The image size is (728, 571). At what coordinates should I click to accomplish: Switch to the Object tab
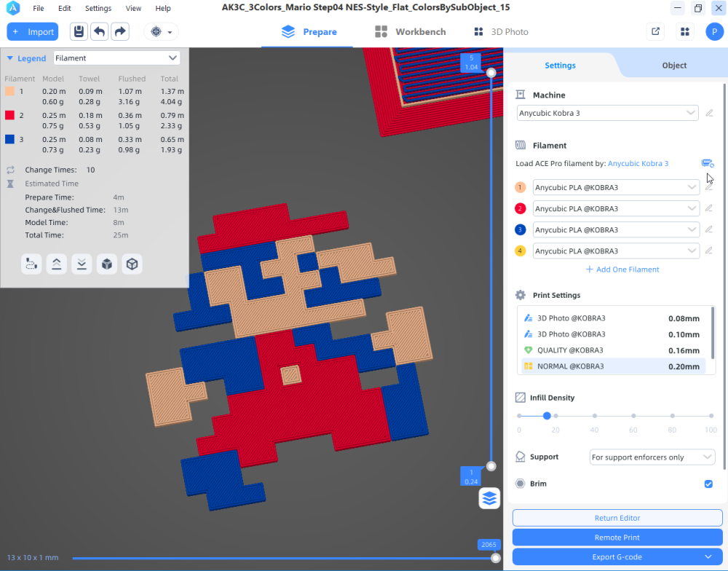click(674, 66)
